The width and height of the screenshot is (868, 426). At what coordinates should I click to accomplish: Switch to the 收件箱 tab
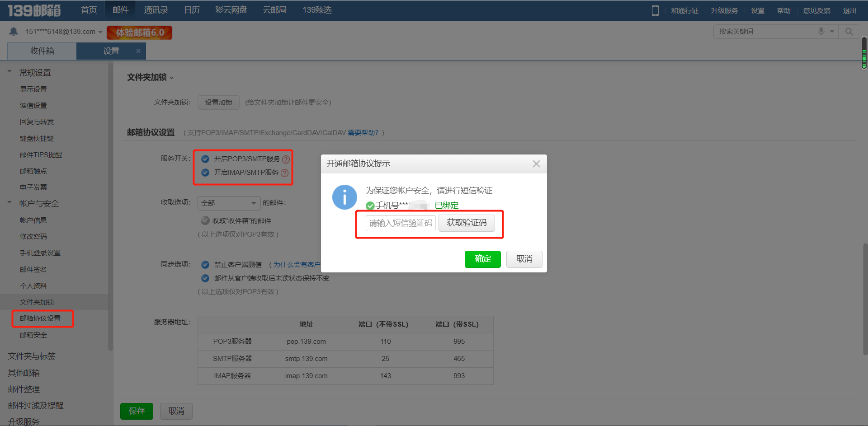[x=42, y=51]
